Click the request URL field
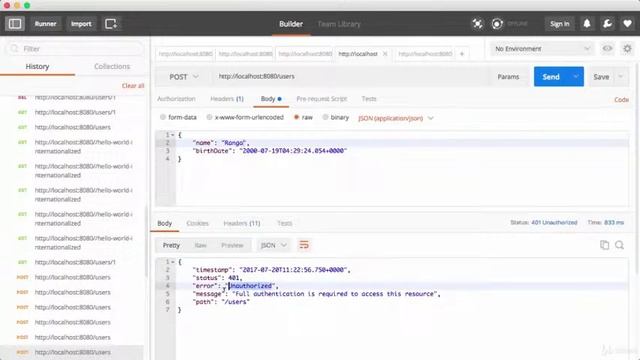The width and height of the screenshot is (640, 360). pyautogui.click(x=351, y=76)
